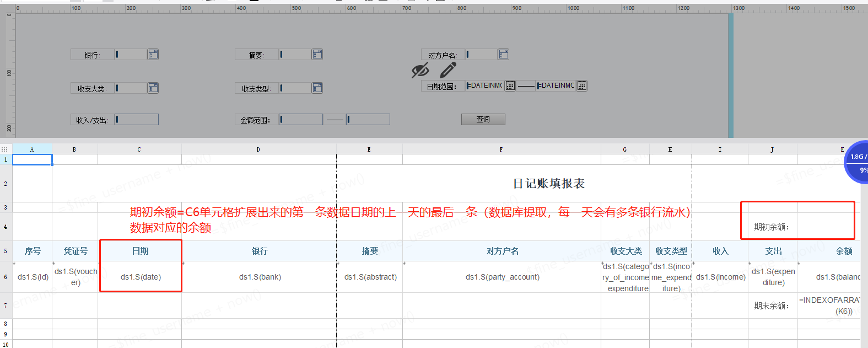Image resolution: width=868 pixels, height=348 pixels.
Task: Click the 收入/支出 input field
Action: [x=137, y=120]
